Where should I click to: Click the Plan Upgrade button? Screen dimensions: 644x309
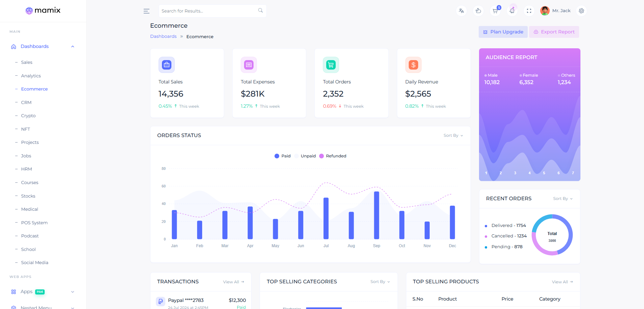503,32
